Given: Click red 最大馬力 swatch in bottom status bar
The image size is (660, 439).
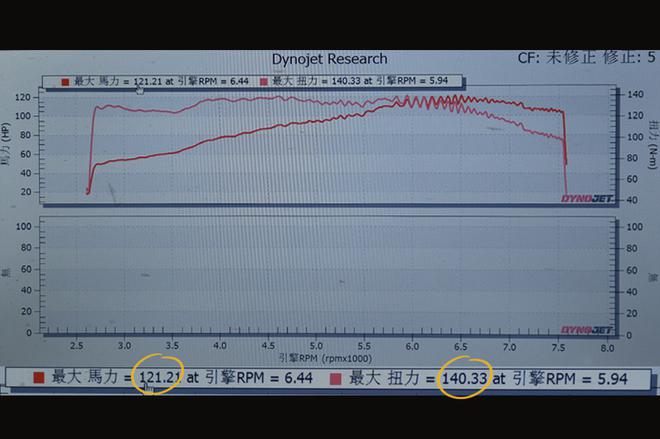Looking at the screenshot, I should [39, 377].
